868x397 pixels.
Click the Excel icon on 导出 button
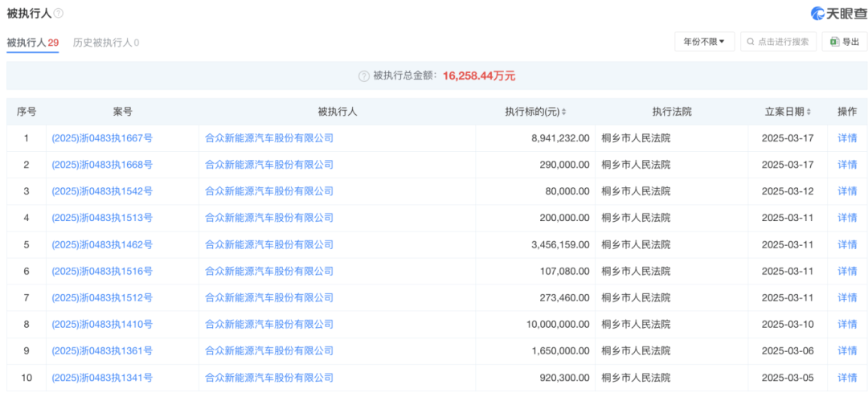coord(834,42)
